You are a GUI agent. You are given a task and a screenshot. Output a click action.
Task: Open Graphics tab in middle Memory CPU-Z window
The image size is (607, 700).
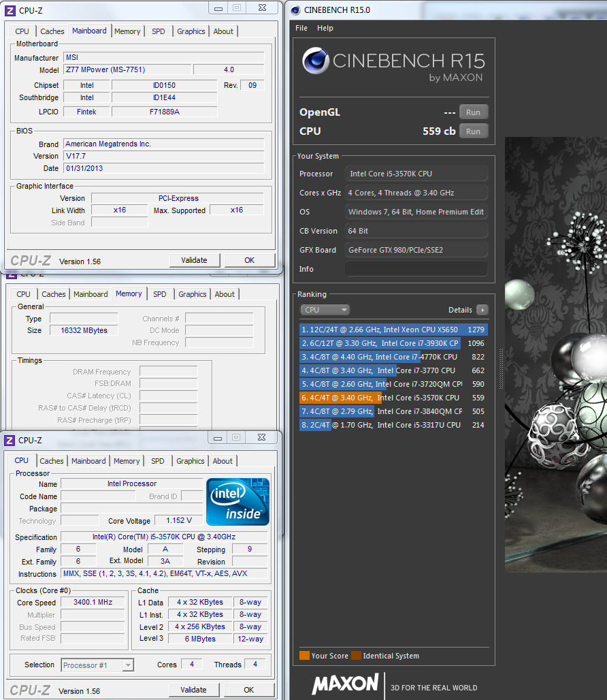click(x=192, y=294)
